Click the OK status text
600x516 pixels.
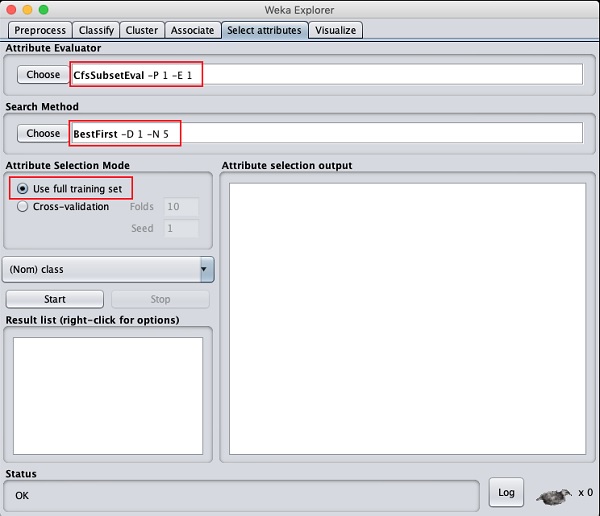click(22, 496)
